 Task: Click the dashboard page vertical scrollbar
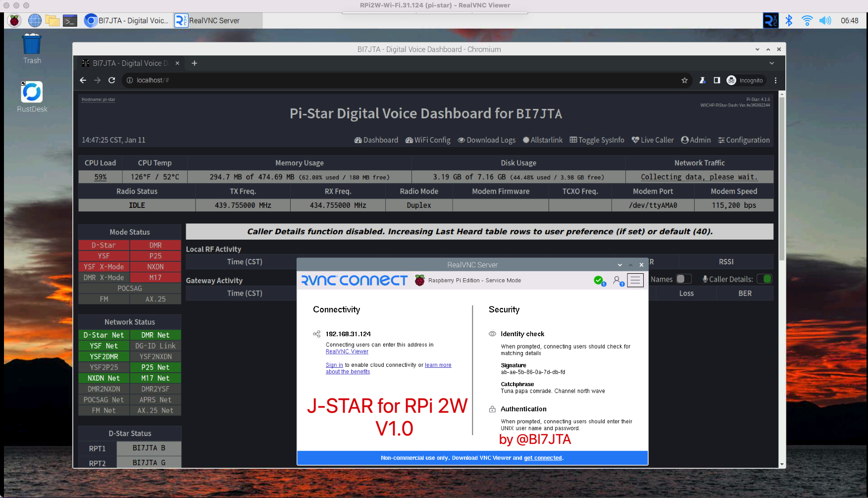(782, 178)
